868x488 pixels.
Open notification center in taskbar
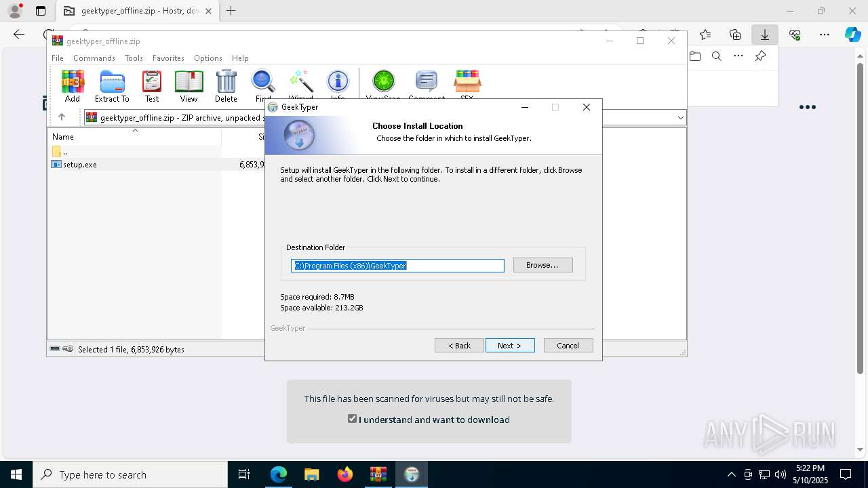846,474
